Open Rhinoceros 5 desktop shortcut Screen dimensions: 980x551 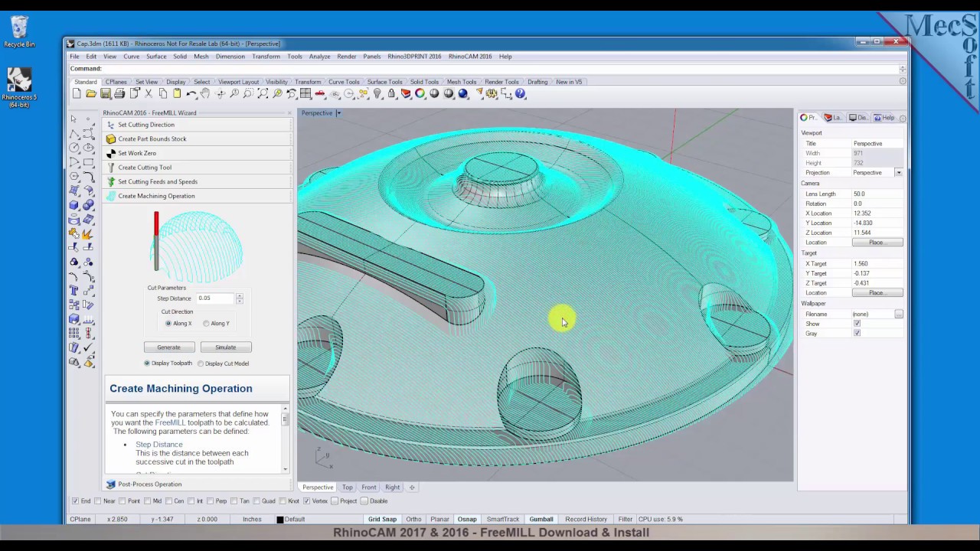coord(19,86)
